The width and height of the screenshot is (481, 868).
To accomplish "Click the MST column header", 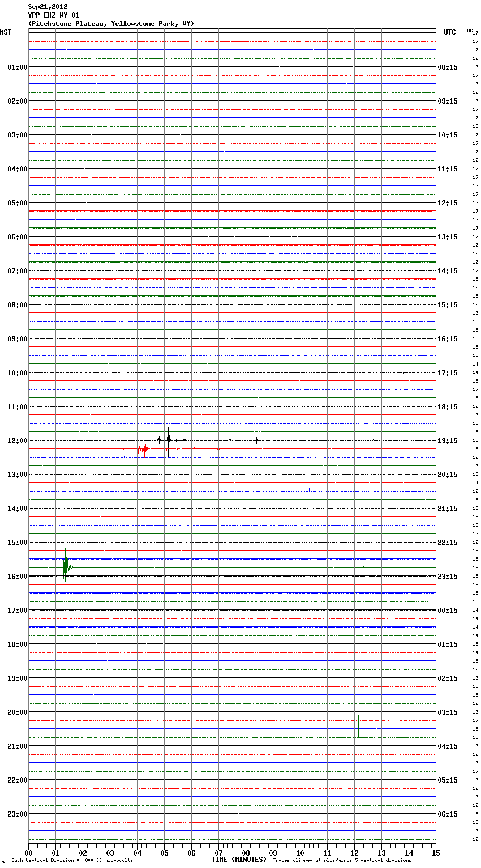I will pyautogui.click(x=6, y=32).
